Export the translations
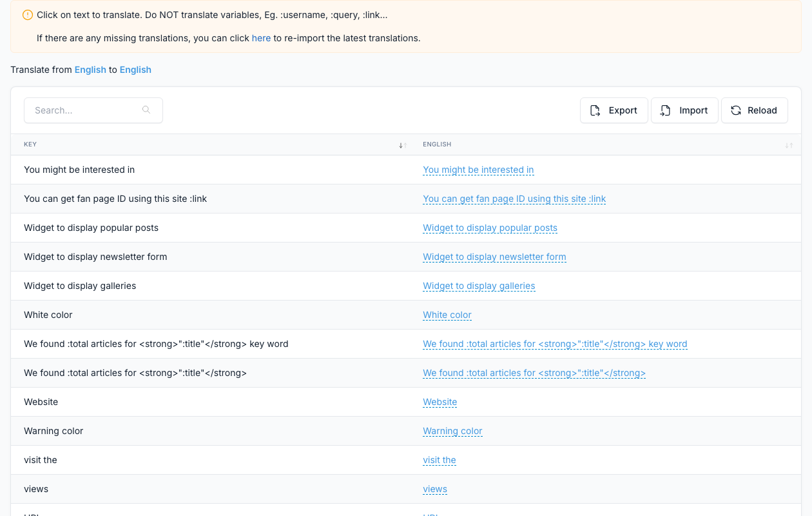Image resolution: width=812 pixels, height=516 pixels. click(614, 110)
